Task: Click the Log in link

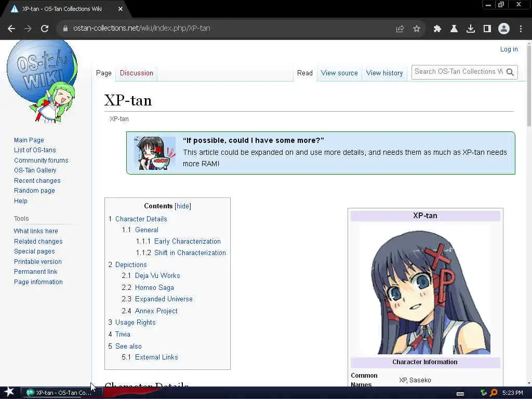Action: tap(509, 49)
